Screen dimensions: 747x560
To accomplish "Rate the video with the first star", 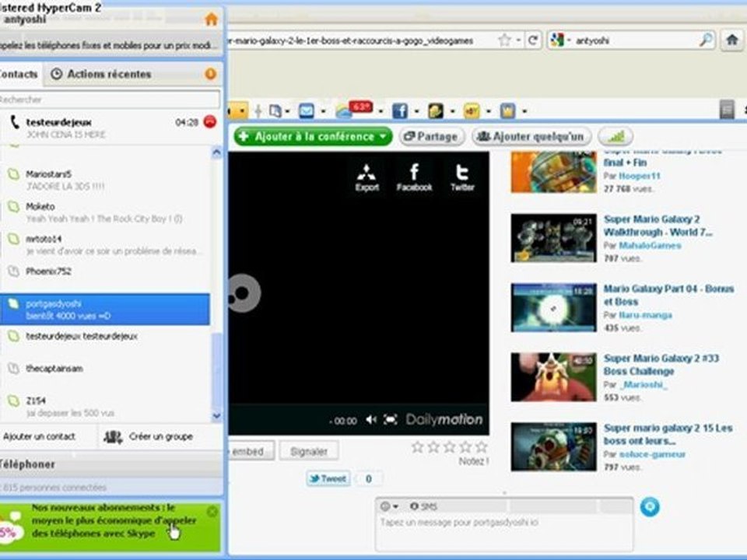I will coord(417,446).
